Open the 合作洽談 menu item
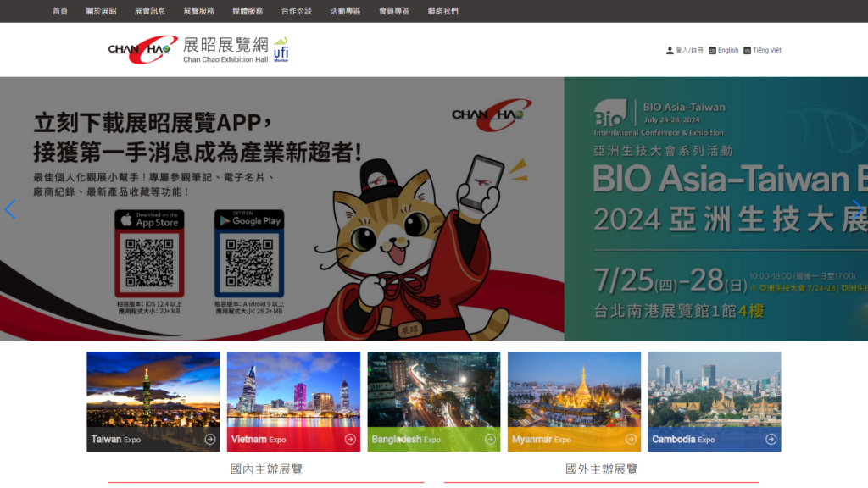Image resolution: width=868 pixels, height=488 pixels. (296, 11)
